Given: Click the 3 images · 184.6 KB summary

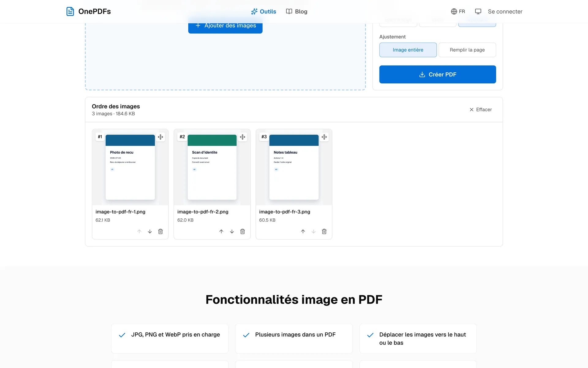Looking at the screenshot, I should click(113, 114).
